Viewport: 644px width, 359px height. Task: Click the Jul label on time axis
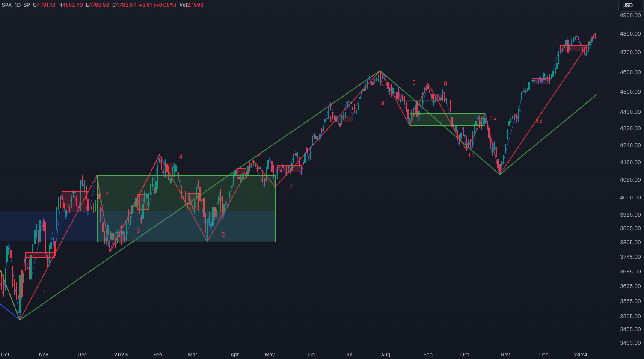click(349, 354)
